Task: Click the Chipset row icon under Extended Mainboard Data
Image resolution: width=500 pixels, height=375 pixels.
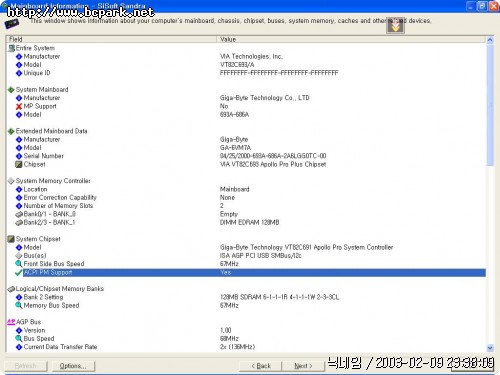Action: click(x=19, y=164)
